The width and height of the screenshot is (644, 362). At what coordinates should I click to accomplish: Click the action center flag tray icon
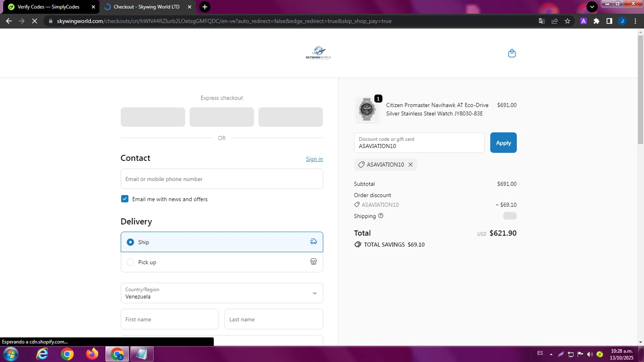(580, 354)
